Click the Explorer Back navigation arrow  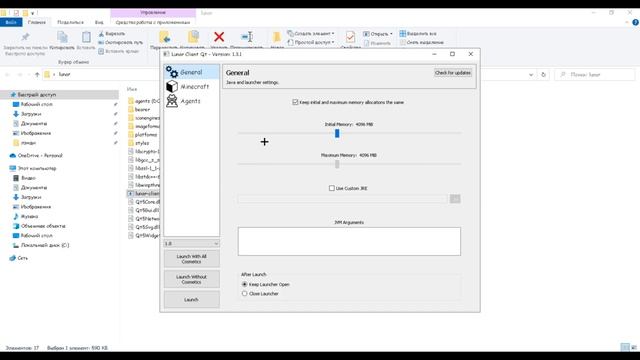[x=7, y=75]
